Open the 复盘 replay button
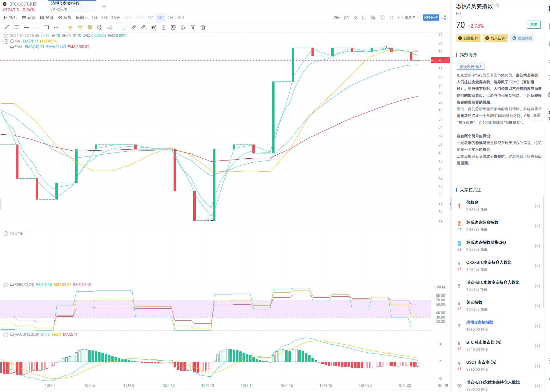Image resolution: width=550 pixels, height=392 pixels. 65,18
